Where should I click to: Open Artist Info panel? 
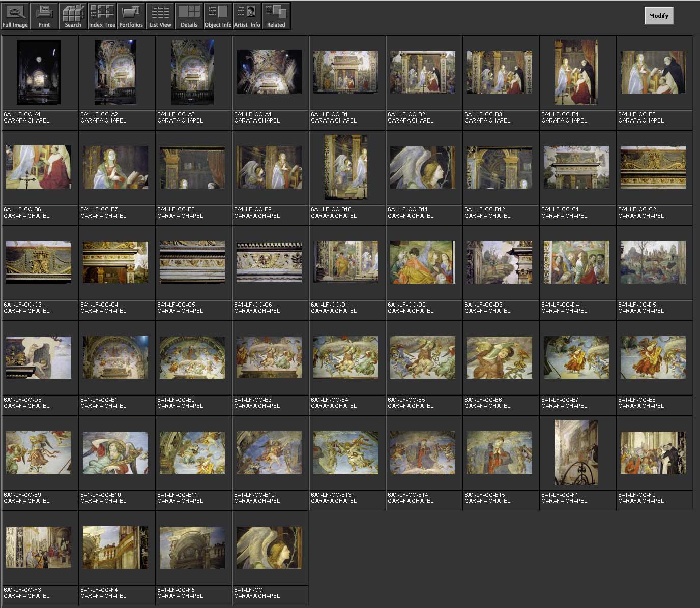point(247,16)
